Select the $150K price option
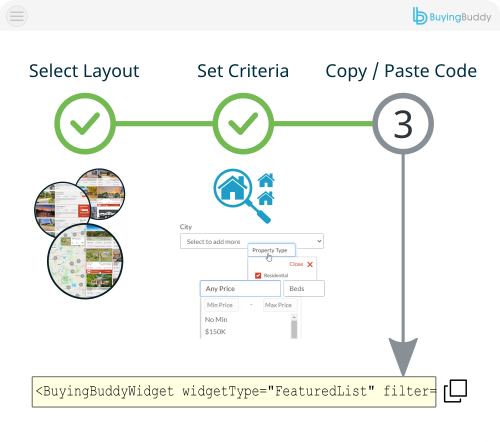 tap(215, 332)
